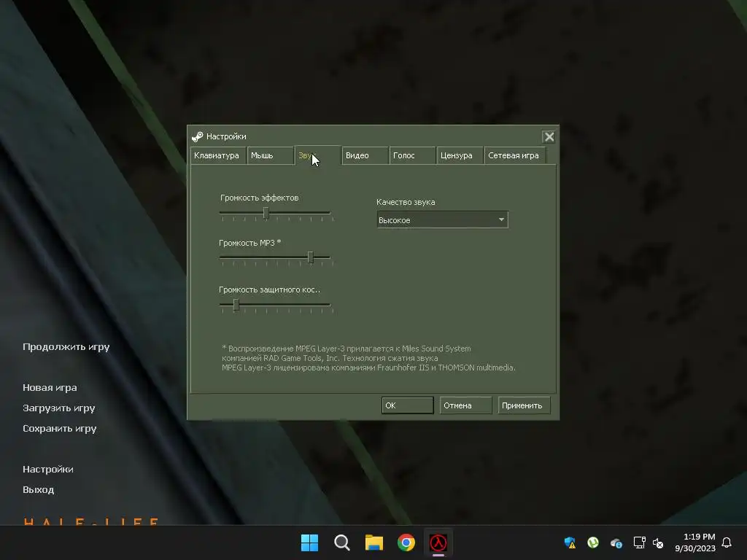The width and height of the screenshot is (747, 560).
Task: Open File Explorer from taskbar
Action: click(x=374, y=542)
